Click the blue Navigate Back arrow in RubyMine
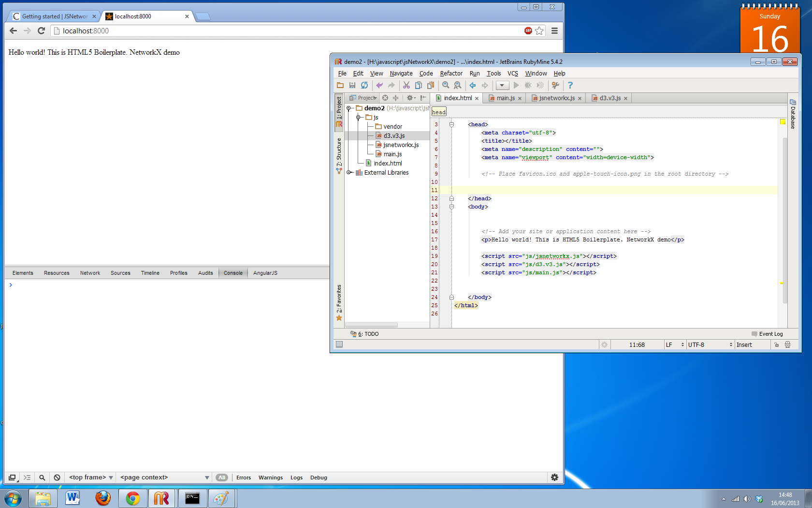 pos(473,85)
